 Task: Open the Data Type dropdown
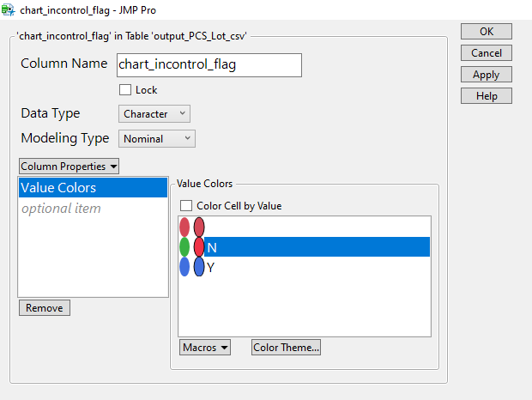tap(154, 113)
